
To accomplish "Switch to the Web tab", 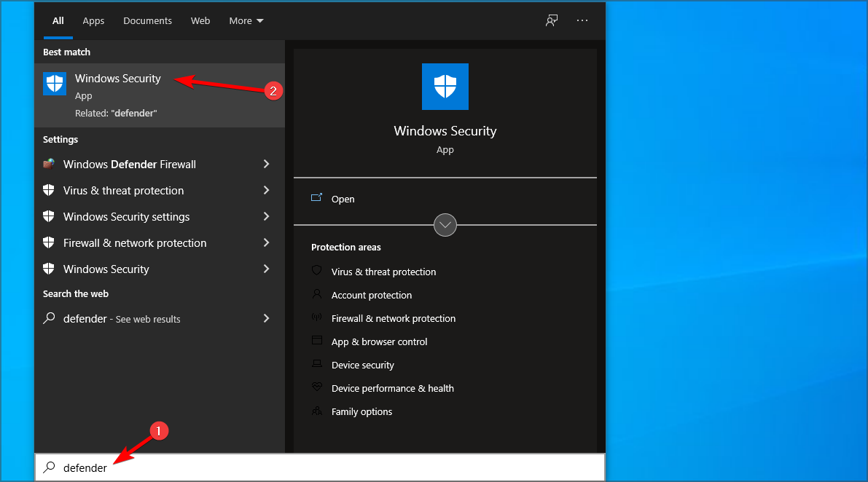I will [200, 21].
